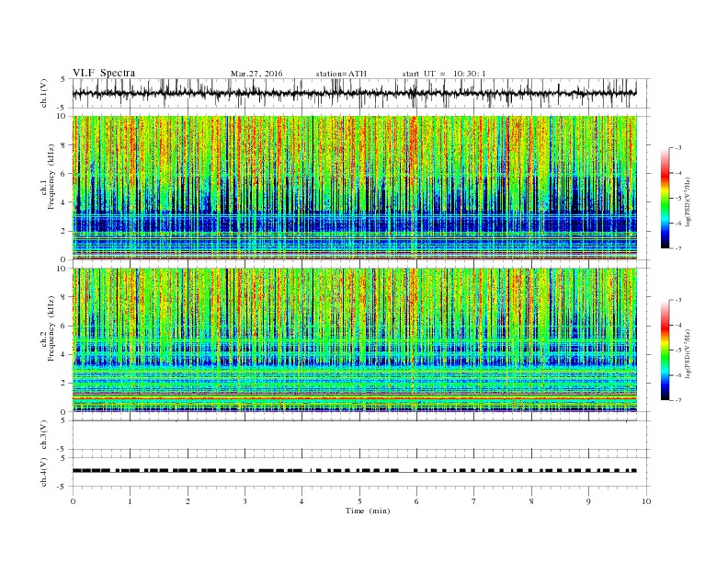The image size is (728, 563).
Task: Click the "ch.4(V)" axis label
Action: [x=43, y=472]
